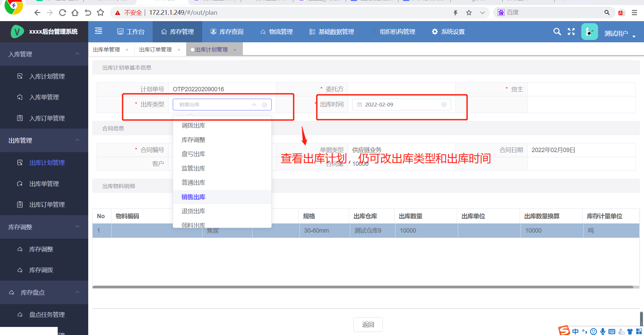
Task: Click the 30-60mm table cell
Action: 324,231
